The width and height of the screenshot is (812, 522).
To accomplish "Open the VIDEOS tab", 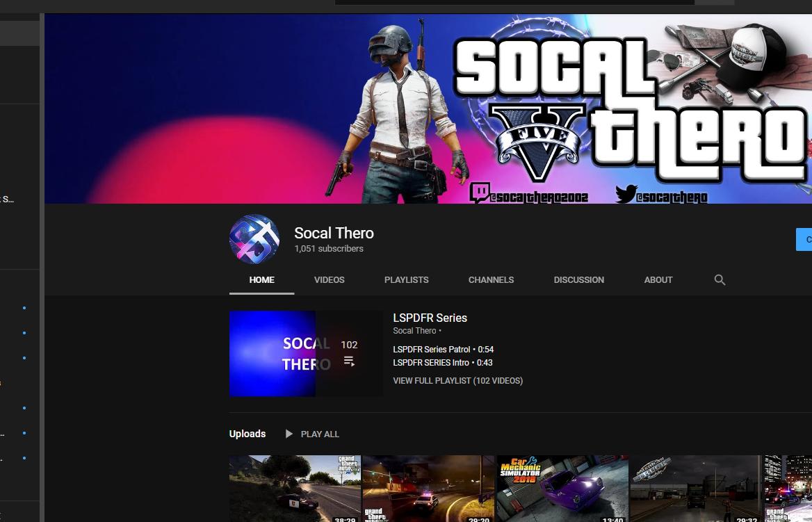I will point(329,279).
